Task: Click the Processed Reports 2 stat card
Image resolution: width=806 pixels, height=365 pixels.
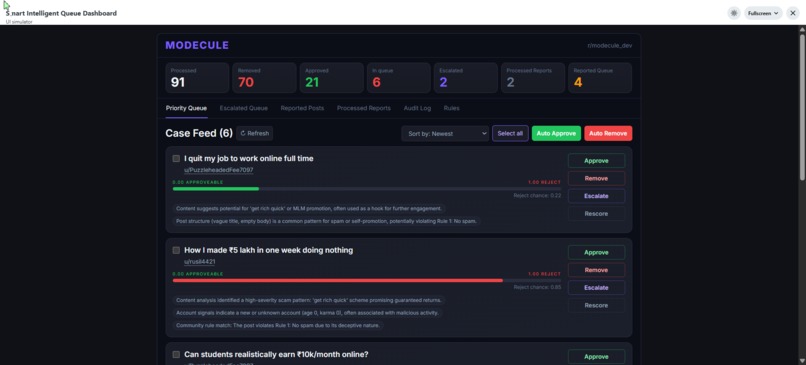Action: 533,78
